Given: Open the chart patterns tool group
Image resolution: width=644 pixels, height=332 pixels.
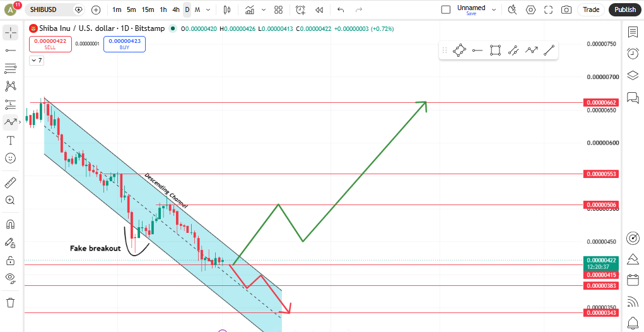Looking at the screenshot, I should tap(11, 86).
